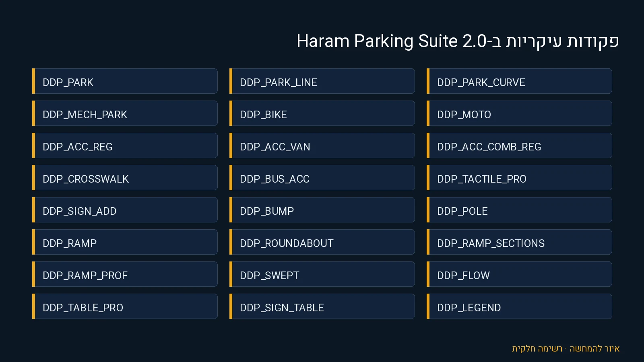Click the DDP_PARK_LINE command
Image resolution: width=644 pixels, height=362 pixels.
322,81
